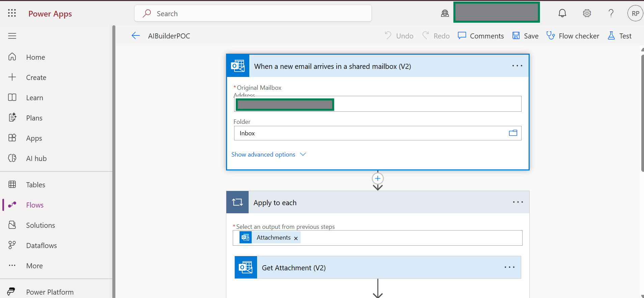This screenshot has height=298, width=644.
Task: Click the Search box
Action: (253, 13)
